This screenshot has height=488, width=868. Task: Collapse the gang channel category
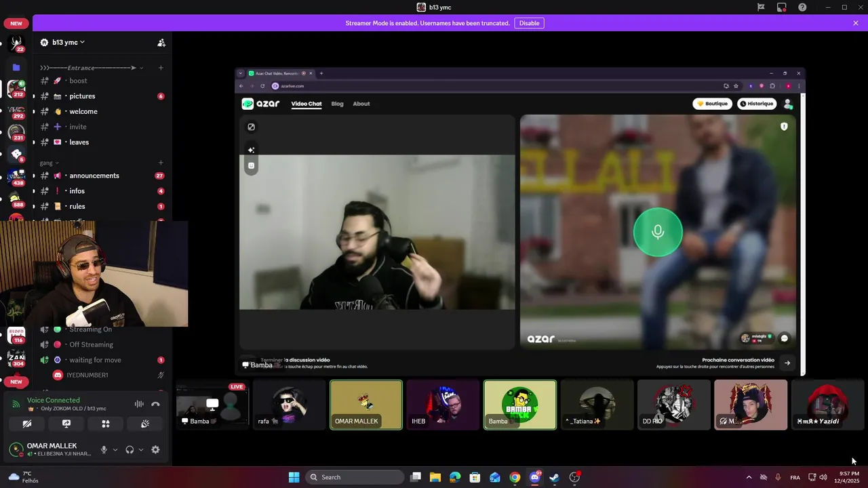pyautogui.click(x=49, y=163)
